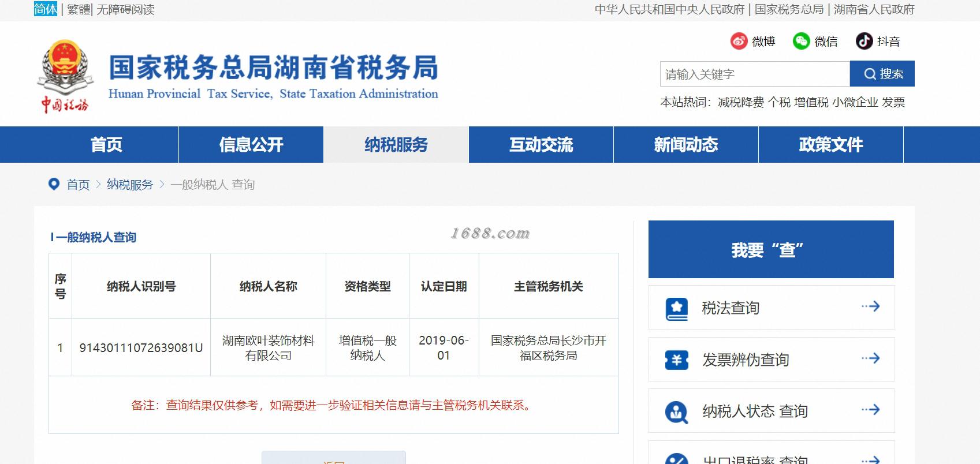This screenshot has height=464, width=980.
Task: Click cell 增值税一般纳税人
Action: click(x=367, y=347)
